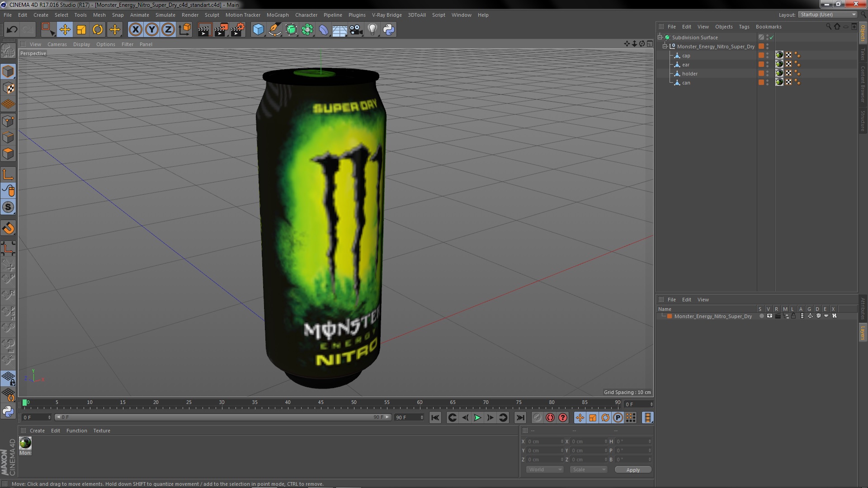
Task: Activate the Scale tool
Action: [81, 30]
